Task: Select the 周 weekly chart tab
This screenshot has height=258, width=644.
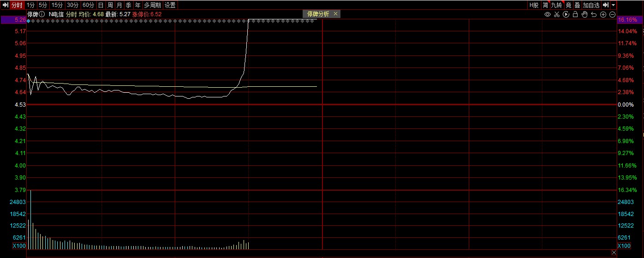Action: (110, 5)
